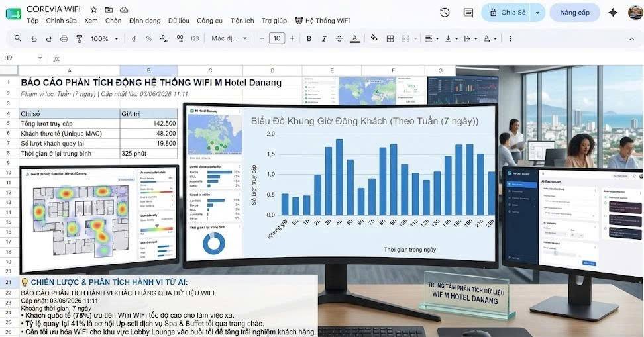This screenshot has height=337, width=644.
Task: Activate the paint format tool
Action: click(79, 38)
